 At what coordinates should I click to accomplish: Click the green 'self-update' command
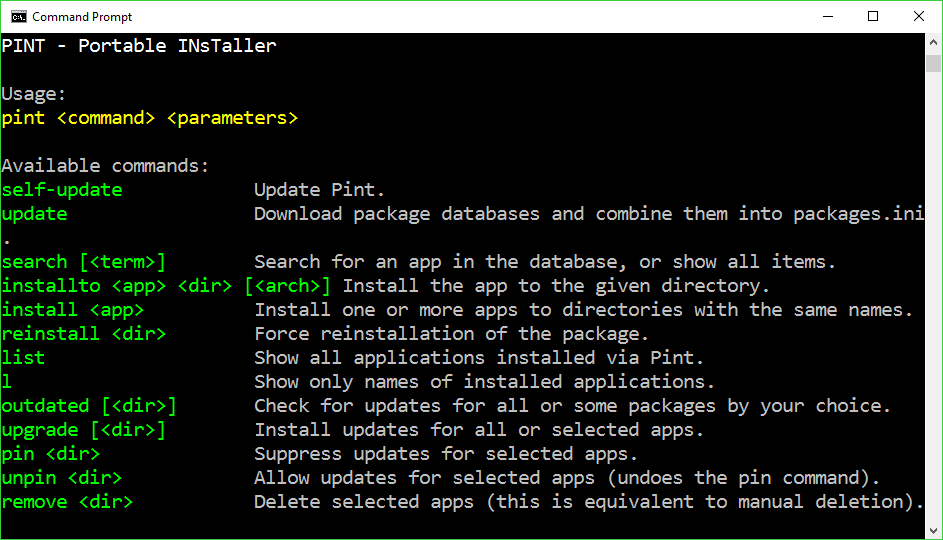(x=62, y=190)
